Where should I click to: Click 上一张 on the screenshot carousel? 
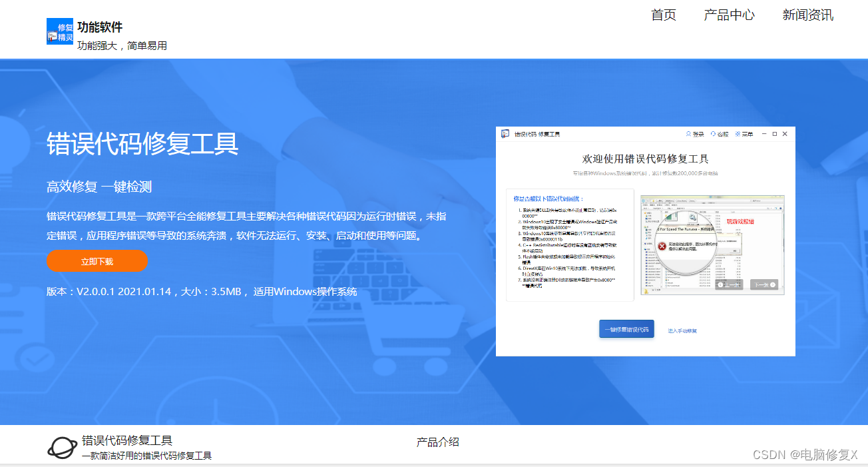pyautogui.click(x=729, y=284)
